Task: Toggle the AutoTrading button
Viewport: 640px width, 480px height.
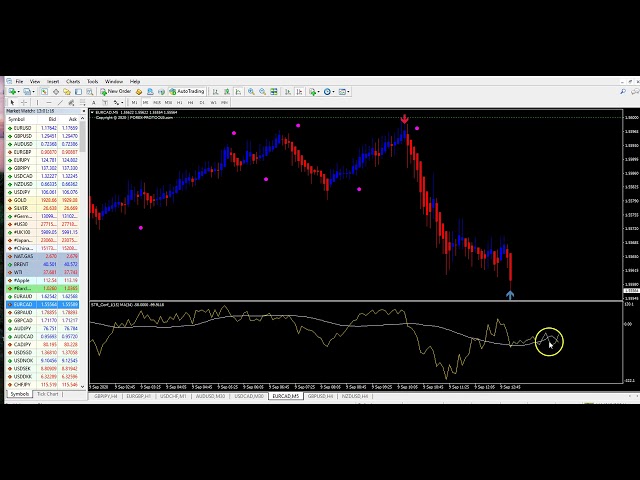Action: [x=187, y=91]
